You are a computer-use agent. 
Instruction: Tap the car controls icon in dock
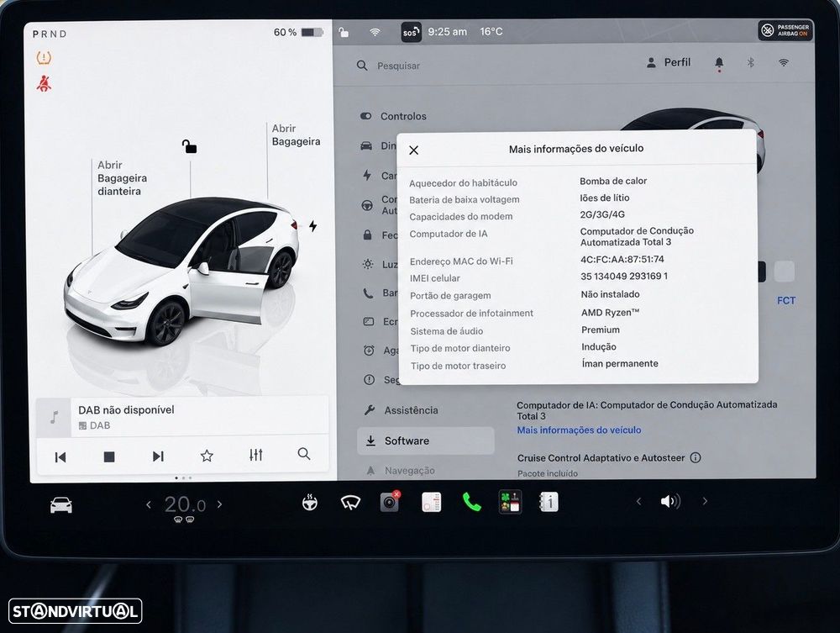click(x=61, y=505)
